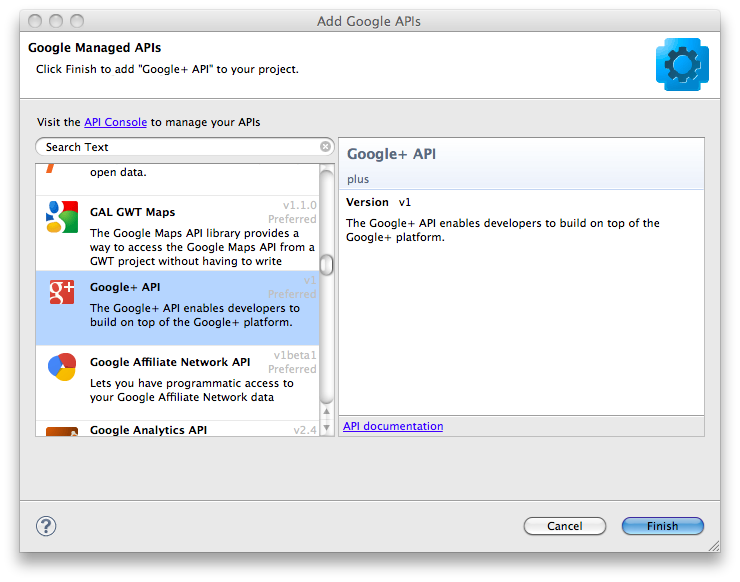Click the Google Analytics icon
Image resolution: width=740 pixels, height=582 pixels.
click(x=62, y=431)
